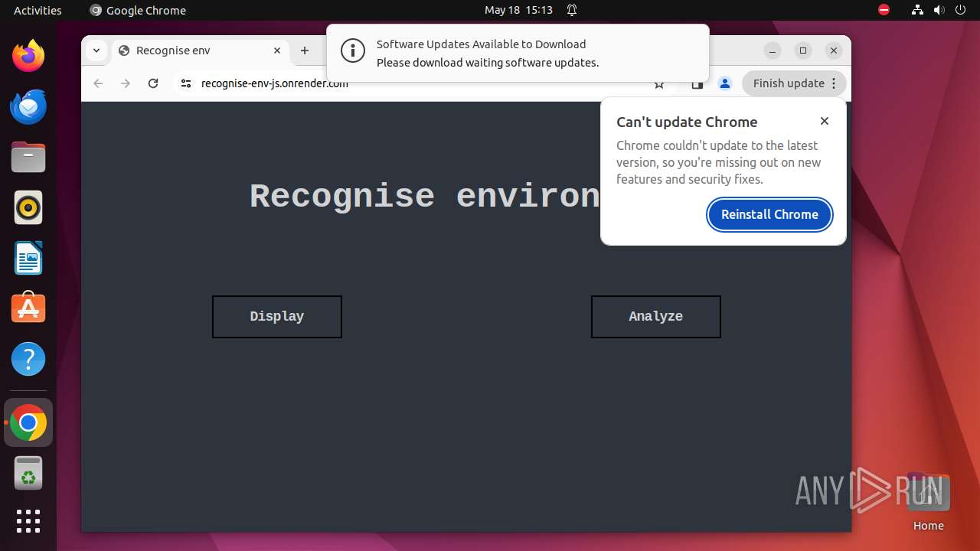
Task: Close the Chrome window
Action: point(834,51)
